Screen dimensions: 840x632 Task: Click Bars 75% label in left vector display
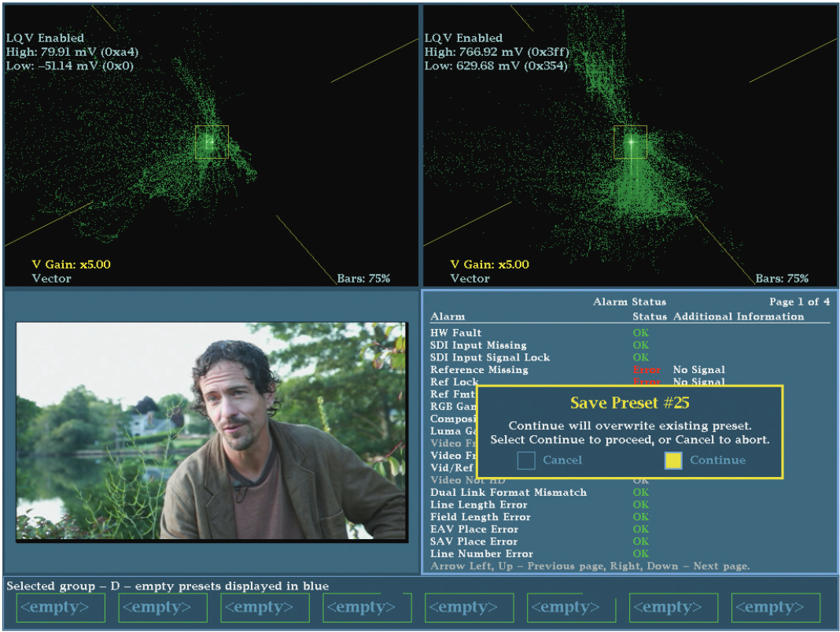(363, 278)
